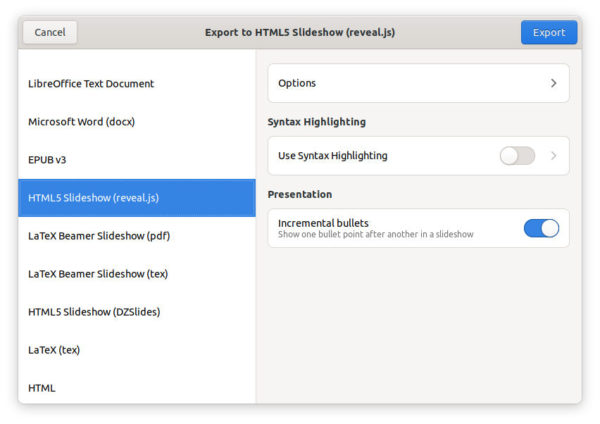600x424 pixels.
Task: Click the Options row chevron arrow
Action: pos(553,83)
